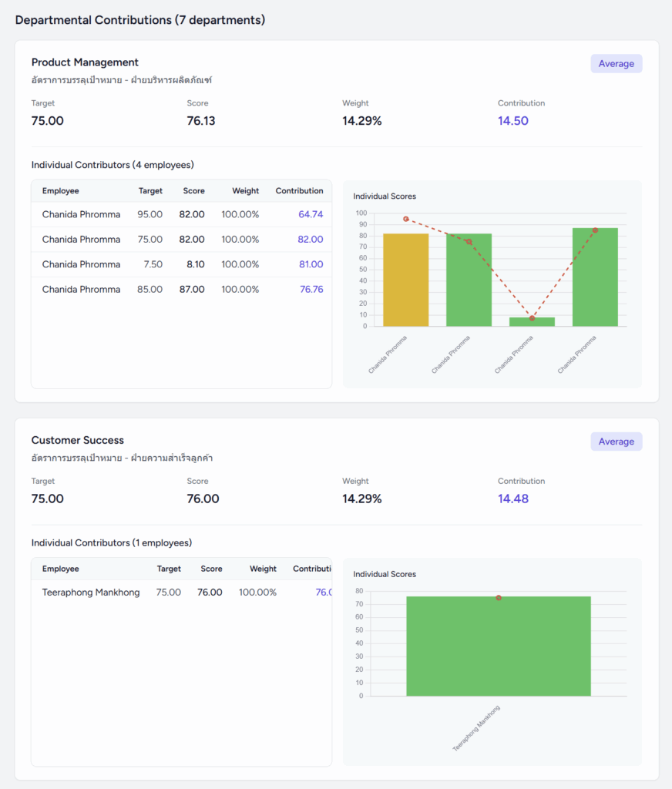Click the shortest green bar in the chart
This screenshot has height=789, width=672.
click(532, 321)
